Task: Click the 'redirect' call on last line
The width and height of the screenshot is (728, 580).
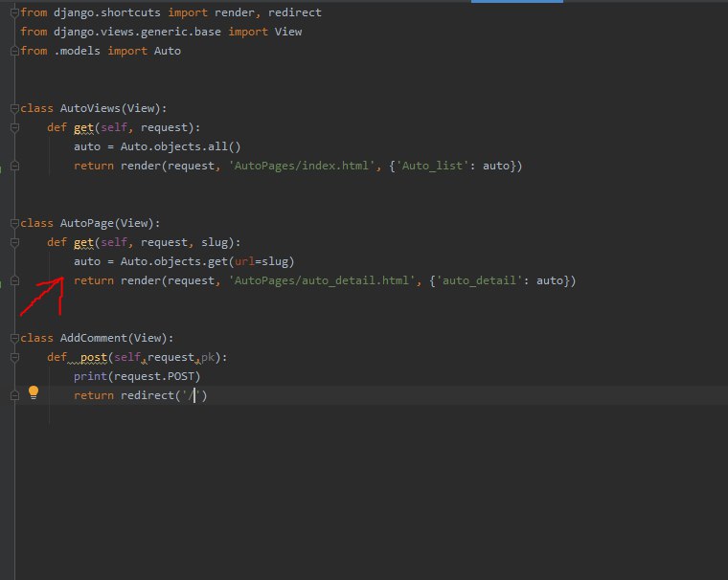Action: [x=148, y=395]
